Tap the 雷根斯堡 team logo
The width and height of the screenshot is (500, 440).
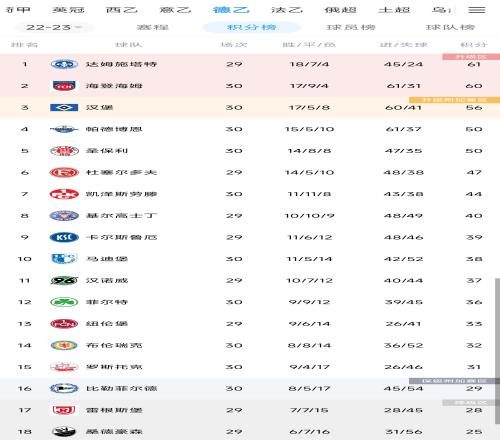[64, 410]
